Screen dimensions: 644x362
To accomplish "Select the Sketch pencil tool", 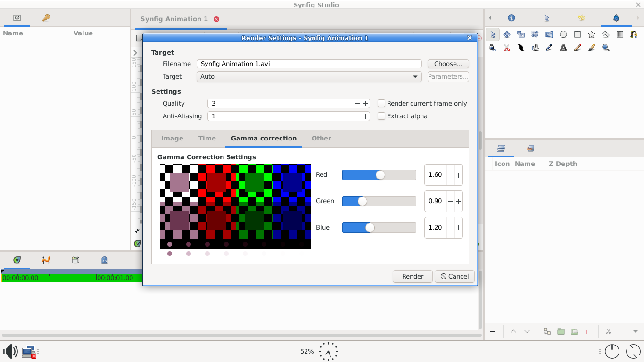I will coord(578,48).
